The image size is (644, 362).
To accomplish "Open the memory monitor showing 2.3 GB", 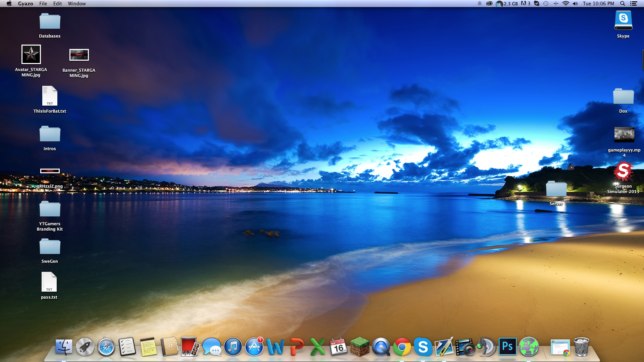I will pyautogui.click(x=507, y=4).
